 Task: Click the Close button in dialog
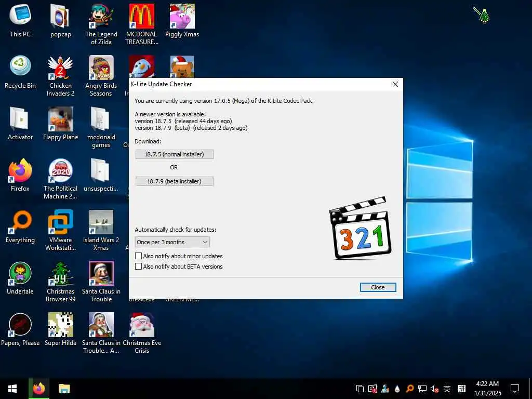(378, 287)
